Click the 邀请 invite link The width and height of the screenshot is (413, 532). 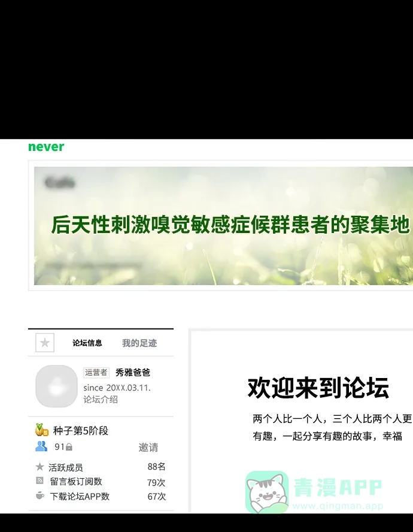(148, 448)
